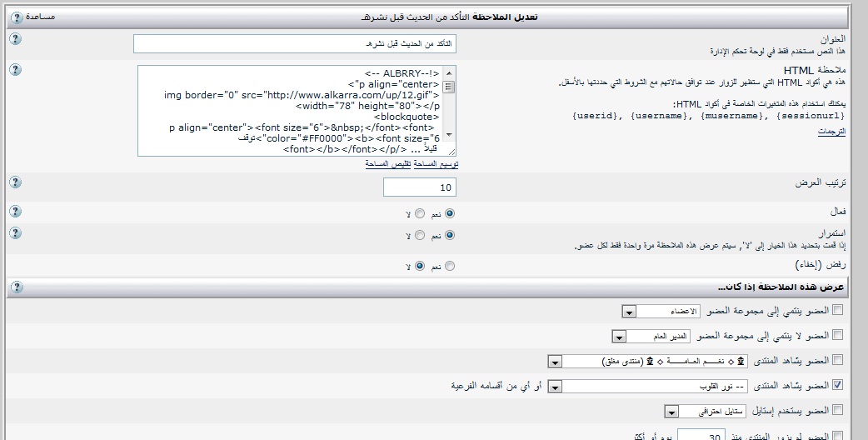868x440 pixels.
Task: Select نعم radio for رفض (إخفاء)
Action: pos(451,267)
